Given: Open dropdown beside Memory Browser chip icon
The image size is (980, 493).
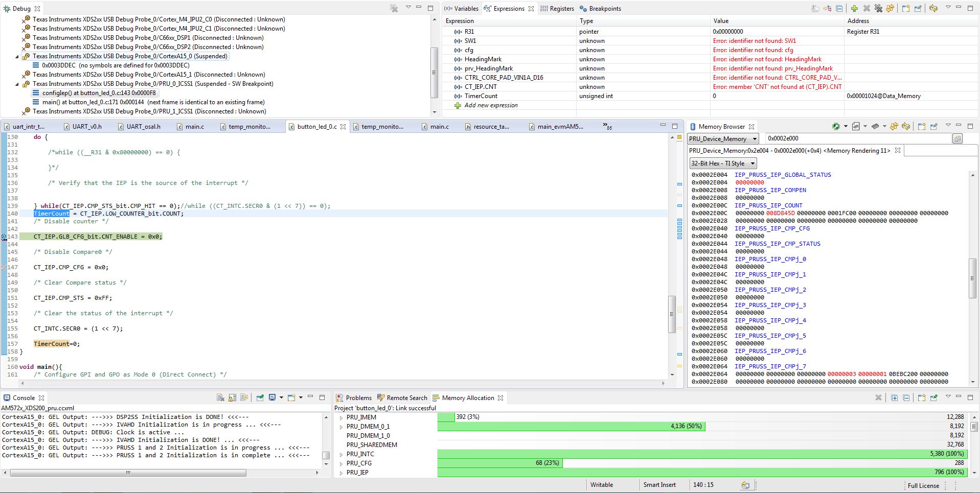Looking at the screenshot, I should 846,126.
